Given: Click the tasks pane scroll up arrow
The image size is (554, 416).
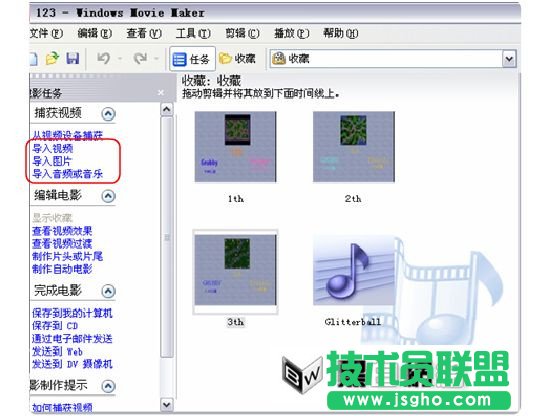Looking at the screenshot, I should (x=167, y=109).
